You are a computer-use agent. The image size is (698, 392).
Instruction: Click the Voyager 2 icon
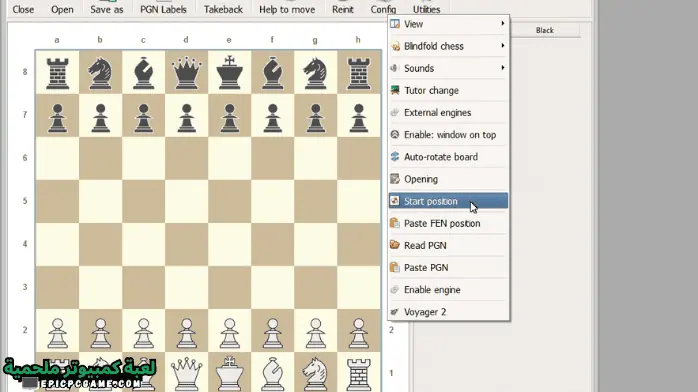pyautogui.click(x=395, y=311)
